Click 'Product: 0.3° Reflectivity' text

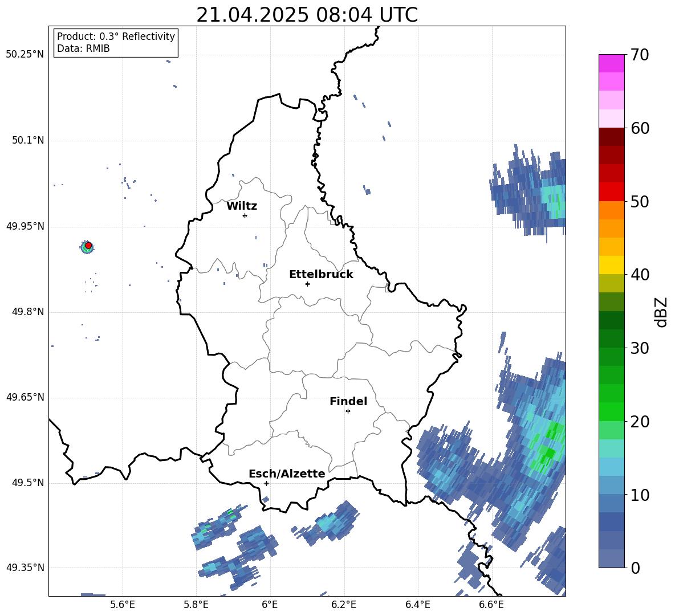[x=116, y=36]
